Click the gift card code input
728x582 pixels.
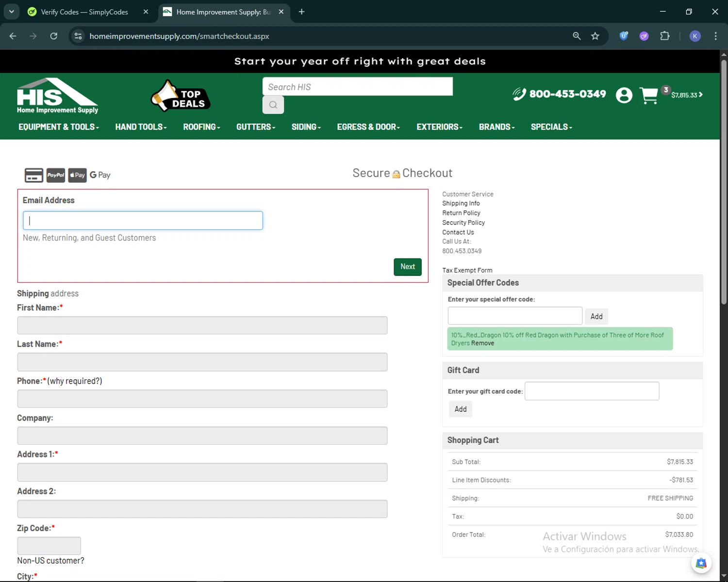[x=592, y=391]
